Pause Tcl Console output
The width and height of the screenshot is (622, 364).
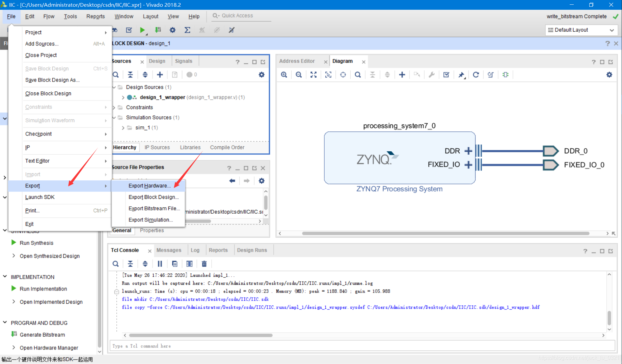pos(160,264)
